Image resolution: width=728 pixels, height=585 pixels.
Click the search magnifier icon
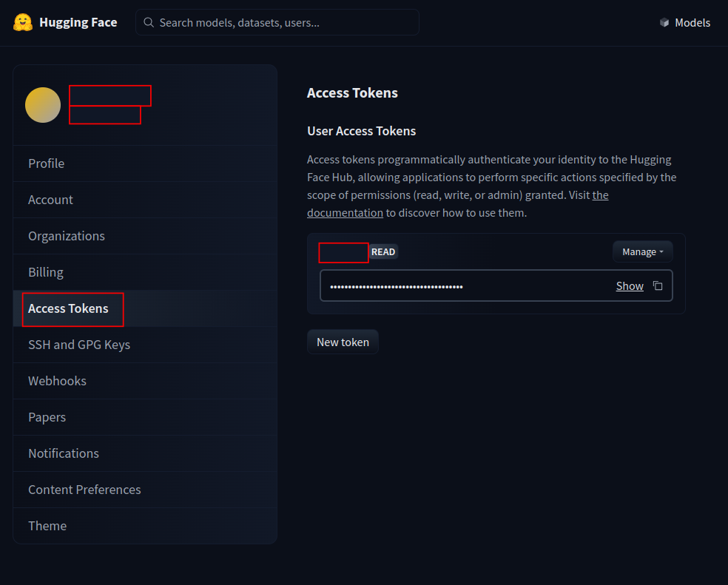[x=149, y=23]
